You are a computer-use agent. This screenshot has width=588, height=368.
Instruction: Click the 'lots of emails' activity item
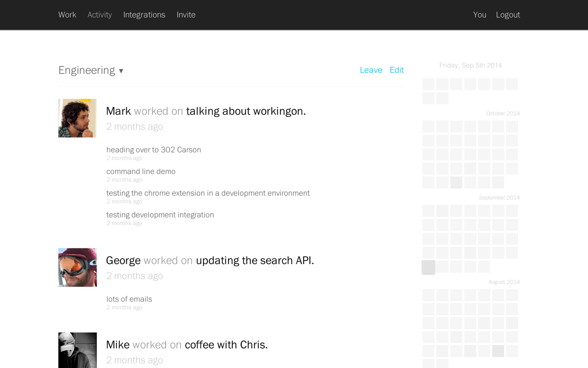click(x=129, y=299)
